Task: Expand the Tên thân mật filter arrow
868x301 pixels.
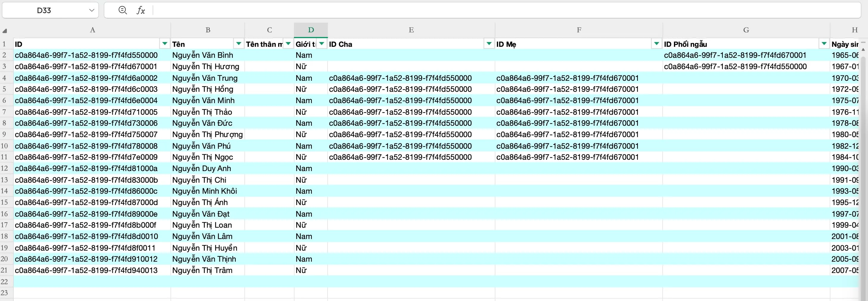Action: [288, 44]
